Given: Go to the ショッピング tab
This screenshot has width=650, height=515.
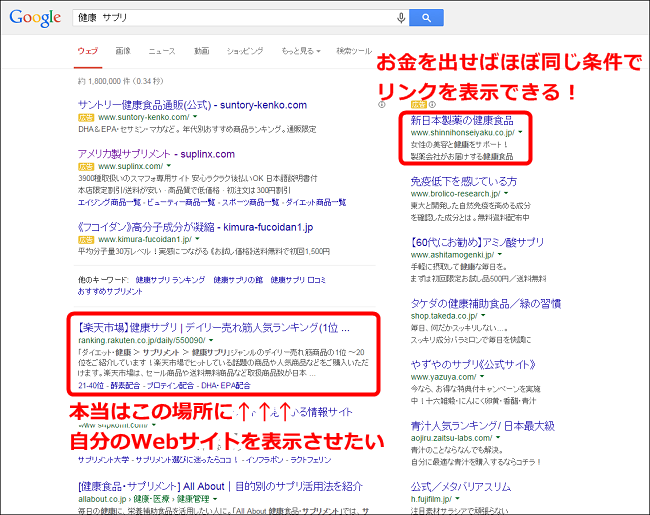Looking at the screenshot, I should (245, 51).
